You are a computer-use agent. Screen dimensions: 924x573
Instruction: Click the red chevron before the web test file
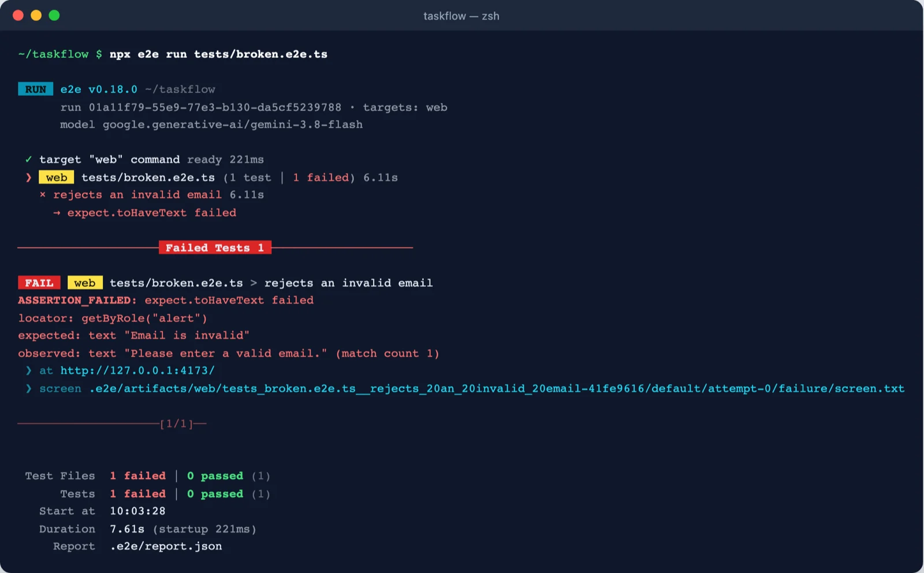pyautogui.click(x=28, y=178)
